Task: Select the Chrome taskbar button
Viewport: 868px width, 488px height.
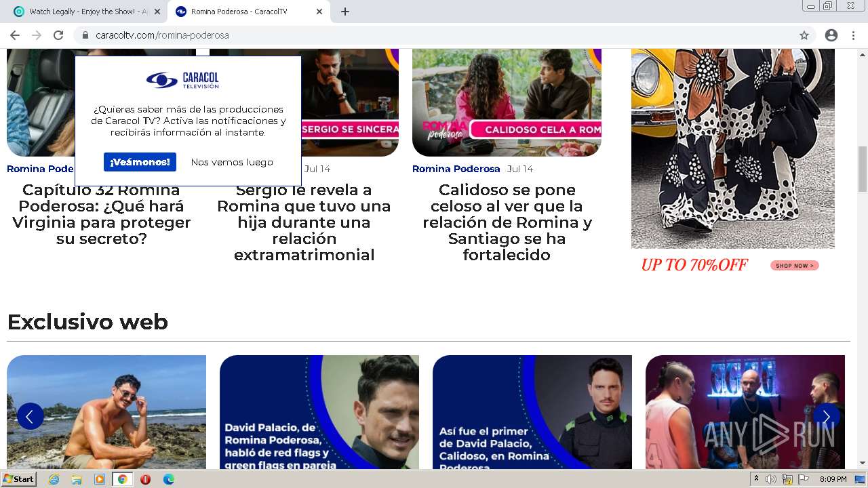Action: coord(123,479)
